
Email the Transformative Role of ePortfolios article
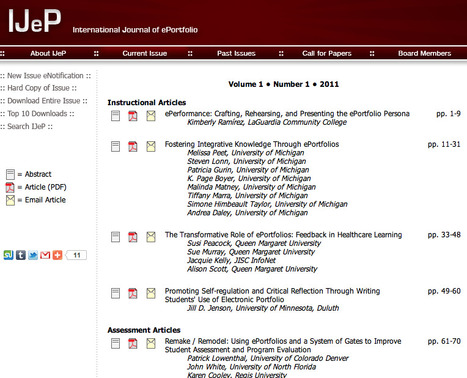(x=151, y=237)
